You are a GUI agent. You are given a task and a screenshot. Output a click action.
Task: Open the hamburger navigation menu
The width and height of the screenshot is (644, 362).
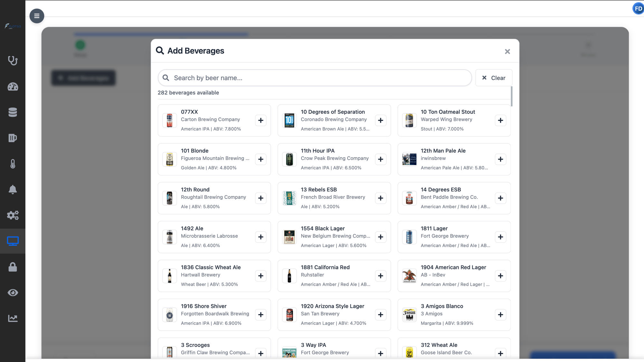pyautogui.click(x=37, y=16)
